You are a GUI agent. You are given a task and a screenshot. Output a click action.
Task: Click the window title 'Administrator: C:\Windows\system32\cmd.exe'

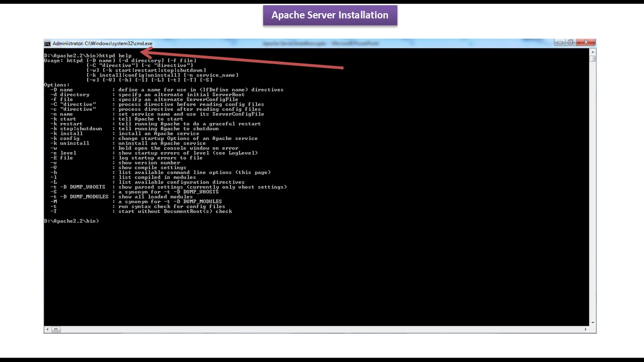(x=102, y=43)
